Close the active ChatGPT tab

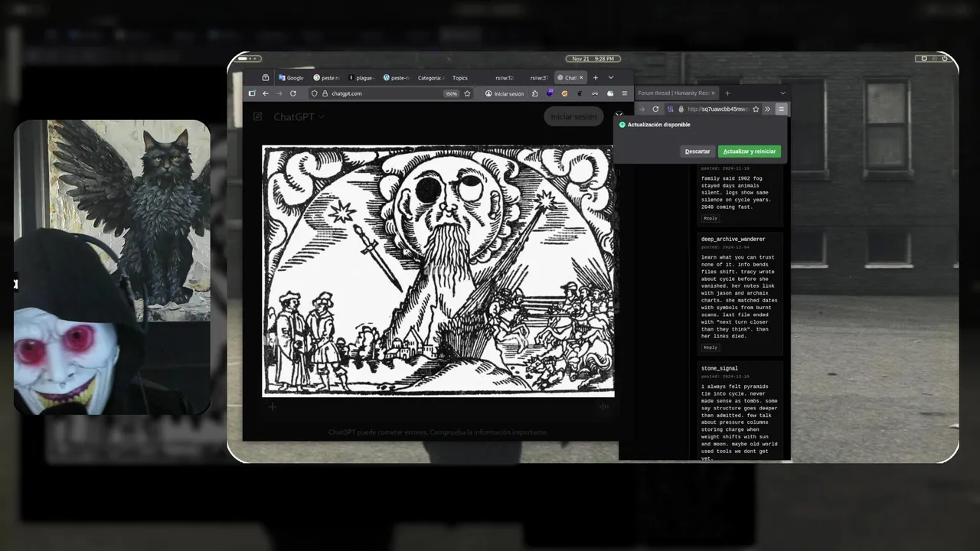click(x=581, y=77)
